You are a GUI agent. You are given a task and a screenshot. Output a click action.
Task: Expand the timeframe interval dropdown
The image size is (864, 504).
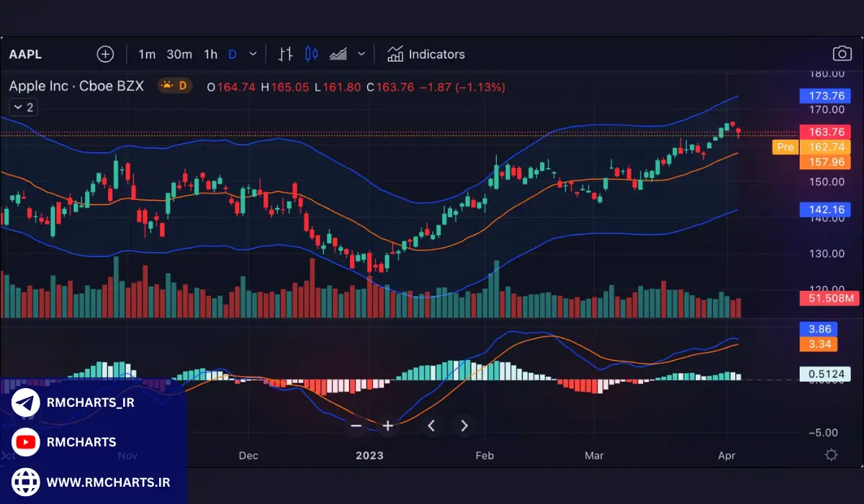point(253,54)
